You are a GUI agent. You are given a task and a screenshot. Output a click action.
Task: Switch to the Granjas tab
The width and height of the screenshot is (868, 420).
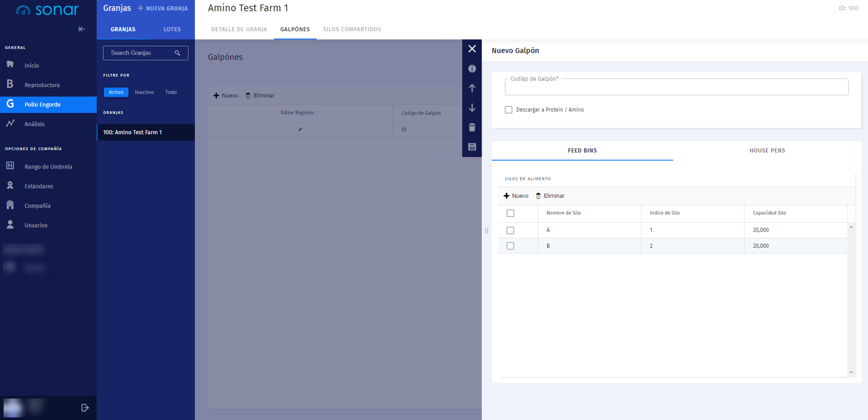123,29
